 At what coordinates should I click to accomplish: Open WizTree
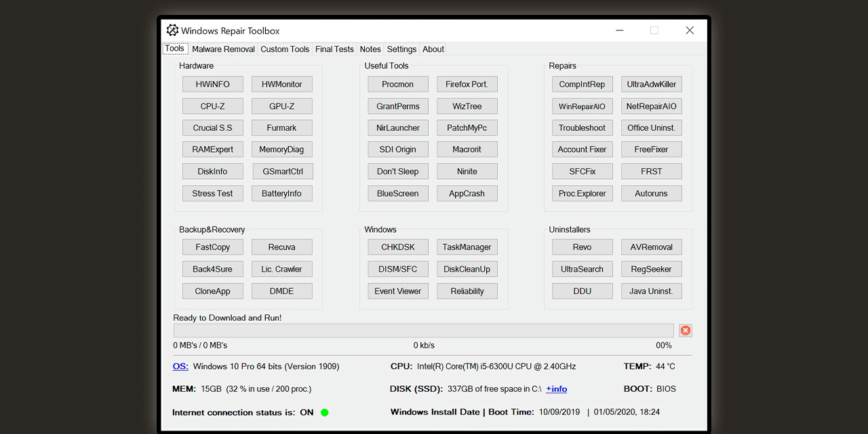click(467, 106)
